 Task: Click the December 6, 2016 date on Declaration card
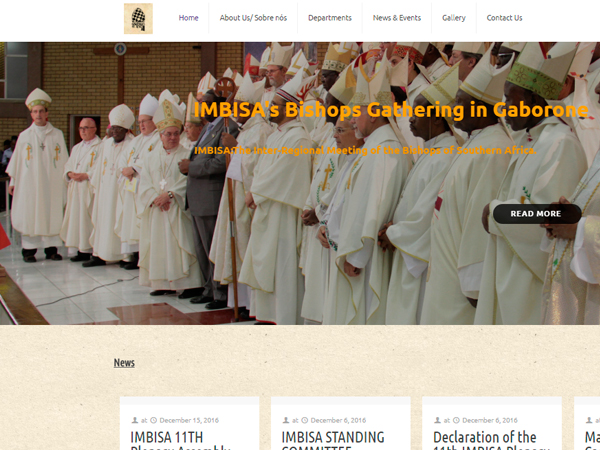(x=490, y=420)
